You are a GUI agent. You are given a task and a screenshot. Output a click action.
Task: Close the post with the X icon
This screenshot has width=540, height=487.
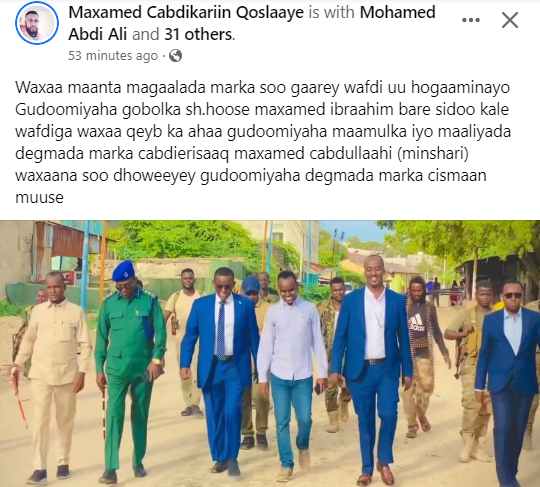coord(510,20)
